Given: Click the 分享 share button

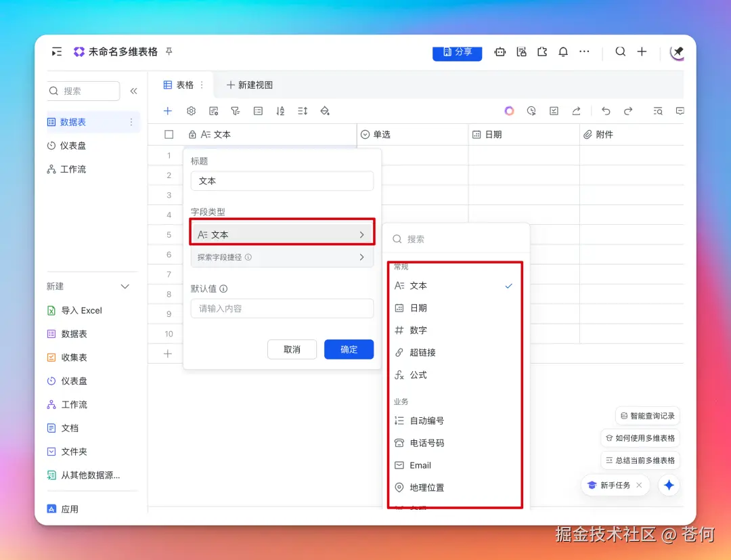Looking at the screenshot, I should (457, 51).
